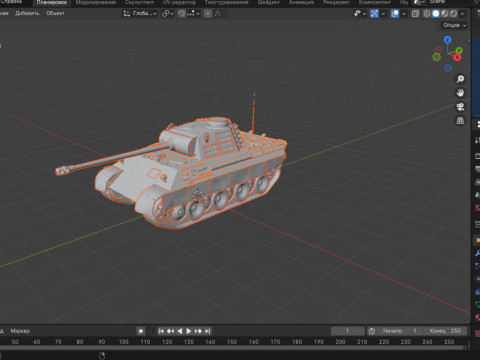The width and height of the screenshot is (480, 360).
Task: Click frame 100 on the timeline ruler
Action: pos(123,342)
